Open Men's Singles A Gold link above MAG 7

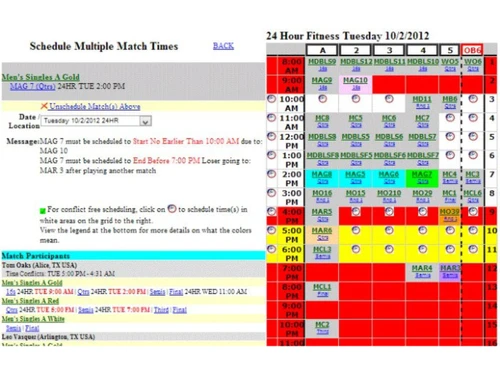[x=40, y=77]
